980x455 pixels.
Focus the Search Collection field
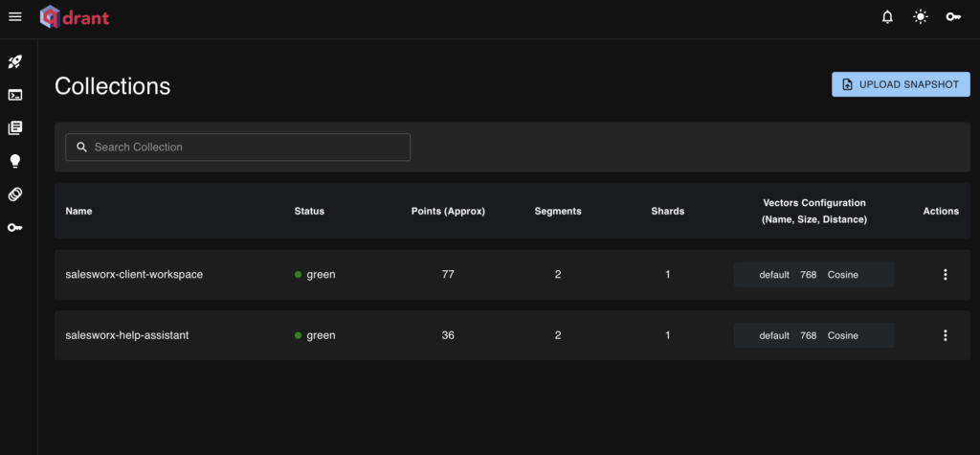(x=237, y=147)
